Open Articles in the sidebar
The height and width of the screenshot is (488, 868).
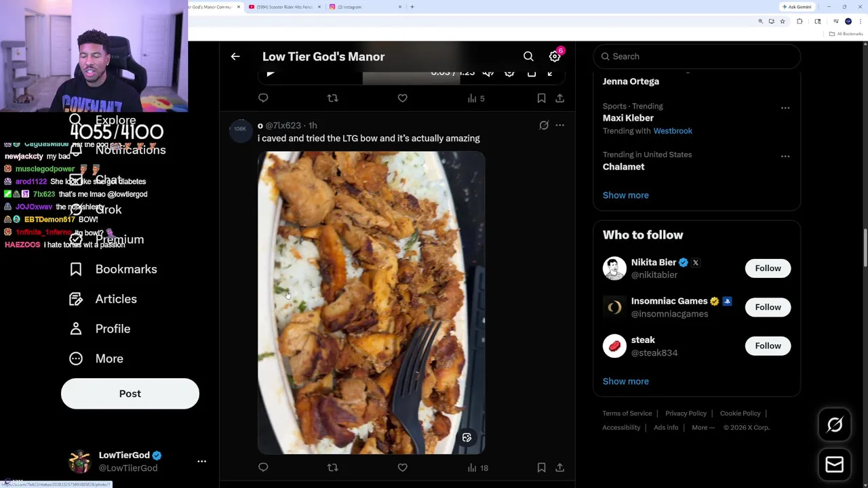103,299
